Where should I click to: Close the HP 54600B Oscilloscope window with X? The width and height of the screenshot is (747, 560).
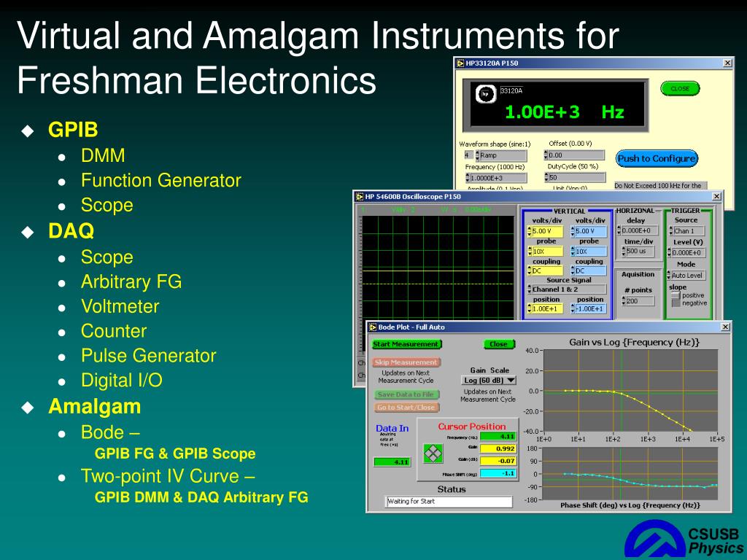pyautogui.click(x=716, y=196)
